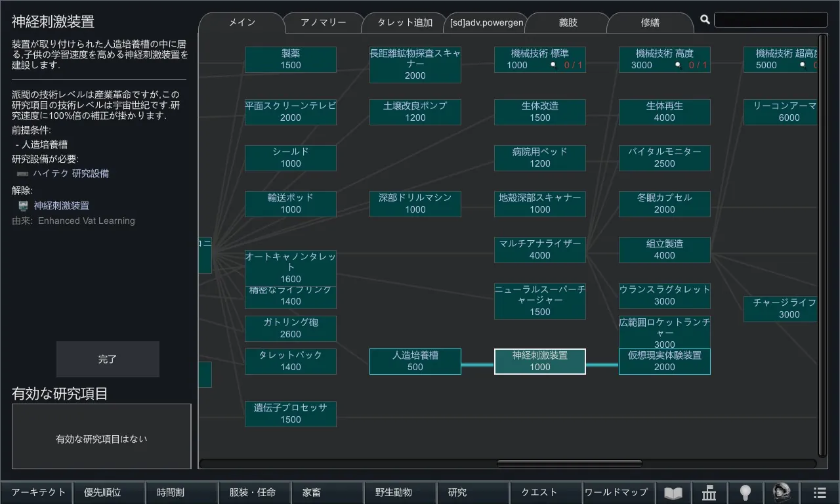Open the ワールドマップ bottom bar button
840x504 pixels.
pyautogui.click(x=616, y=492)
